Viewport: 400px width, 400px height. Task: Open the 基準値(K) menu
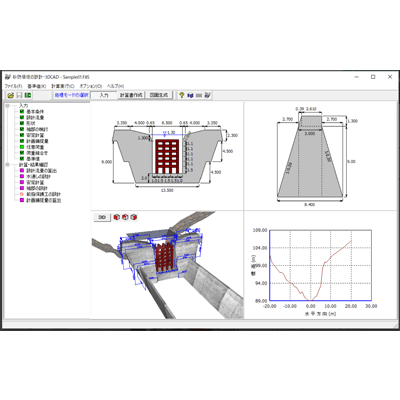click(37, 86)
